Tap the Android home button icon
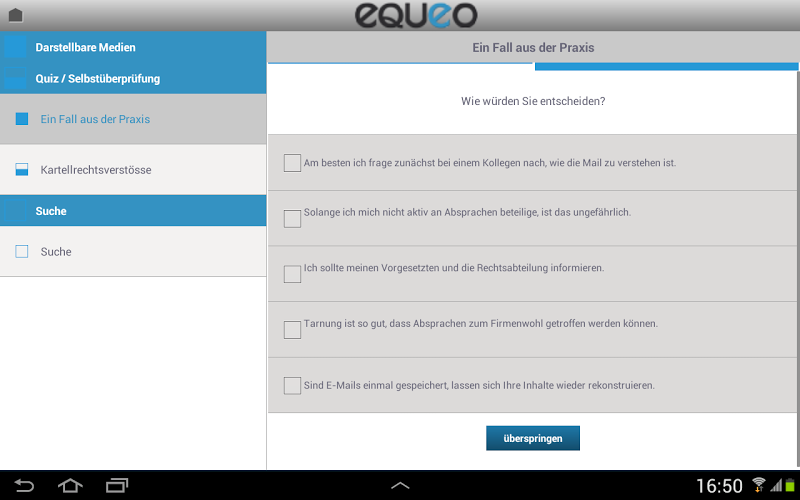 (x=70, y=485)
